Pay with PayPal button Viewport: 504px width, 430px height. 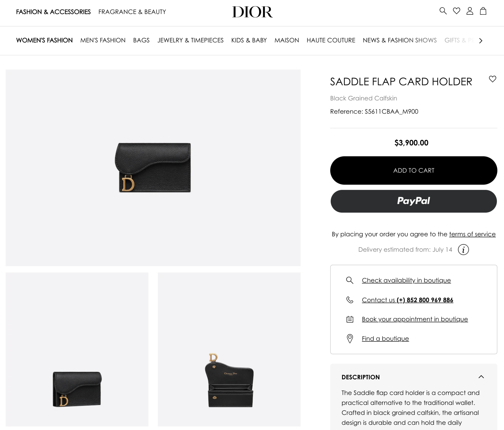tap(413, 201)
